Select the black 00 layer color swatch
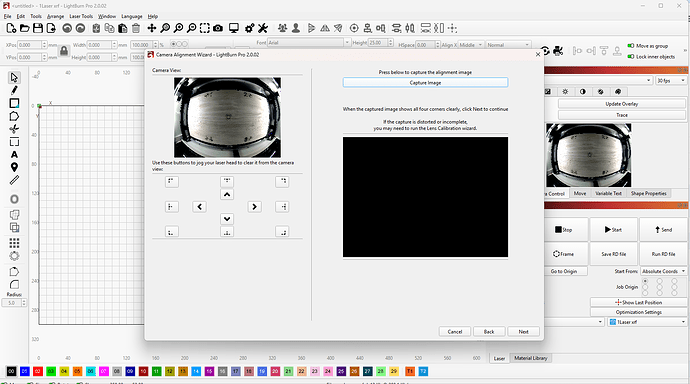 [11, 371]
